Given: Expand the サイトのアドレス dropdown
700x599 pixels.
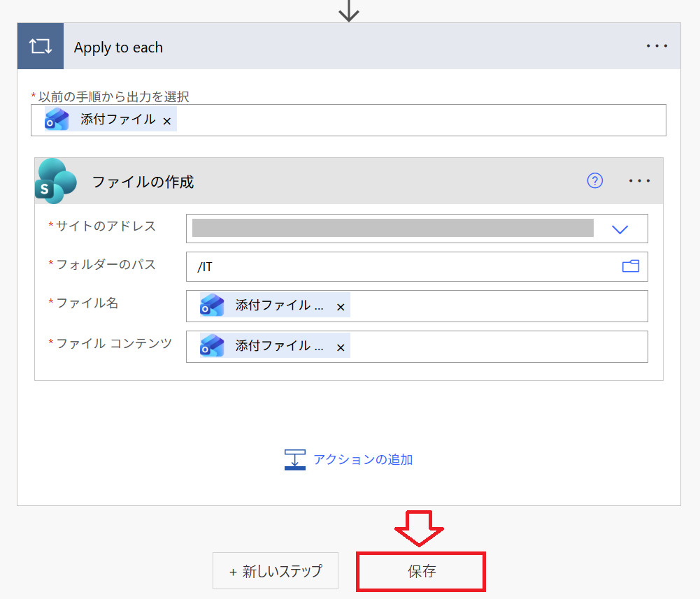Looking at the screenshot, I should pyautogui.click(x=620, y=229).
